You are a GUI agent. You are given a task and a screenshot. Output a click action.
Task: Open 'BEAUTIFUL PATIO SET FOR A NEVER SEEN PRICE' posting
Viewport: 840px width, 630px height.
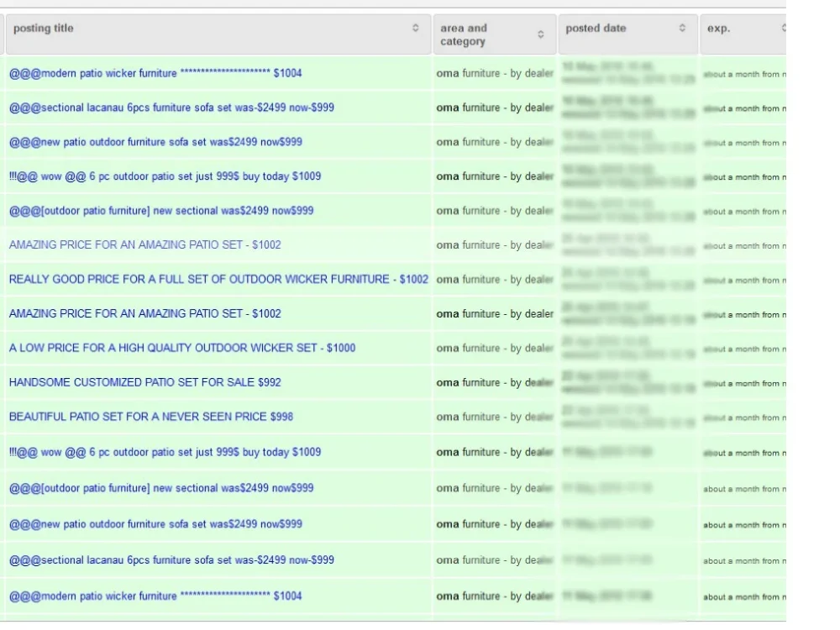(x=151, y=417)
